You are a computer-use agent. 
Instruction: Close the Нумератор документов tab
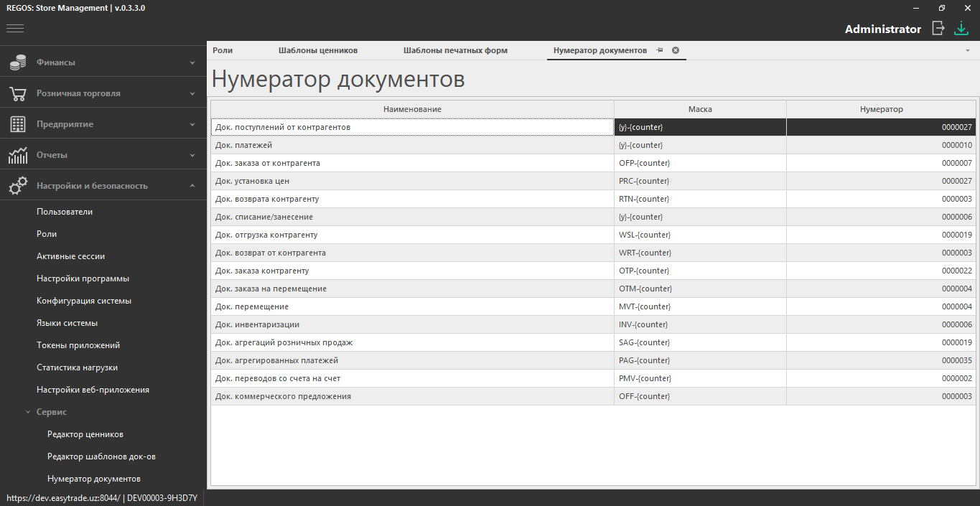pos(676,50)
